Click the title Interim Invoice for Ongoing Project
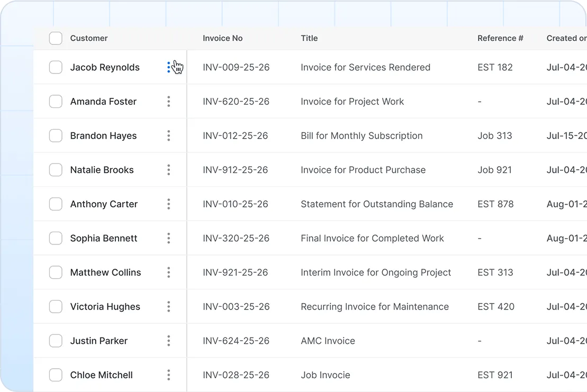Screen dimensions: 587x392 coord(375,272)
